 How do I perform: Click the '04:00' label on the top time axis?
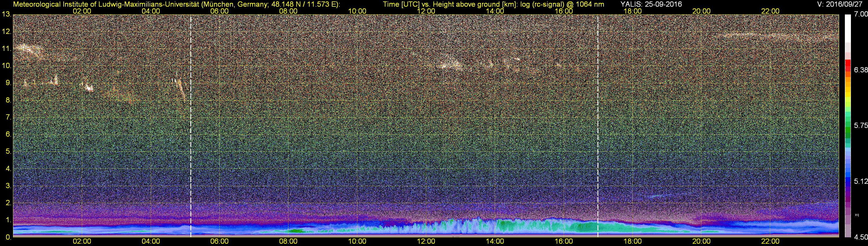pyautogui.click(x=151, y=11)
